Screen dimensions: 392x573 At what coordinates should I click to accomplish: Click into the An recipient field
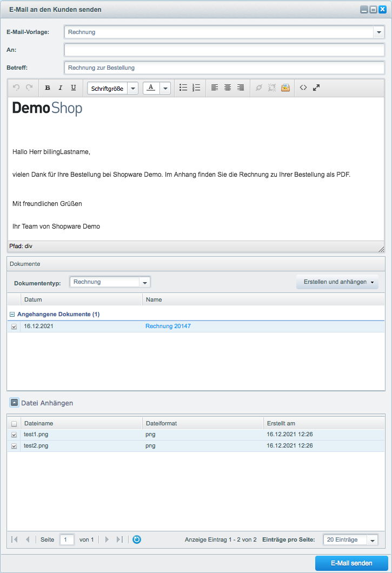224,50
